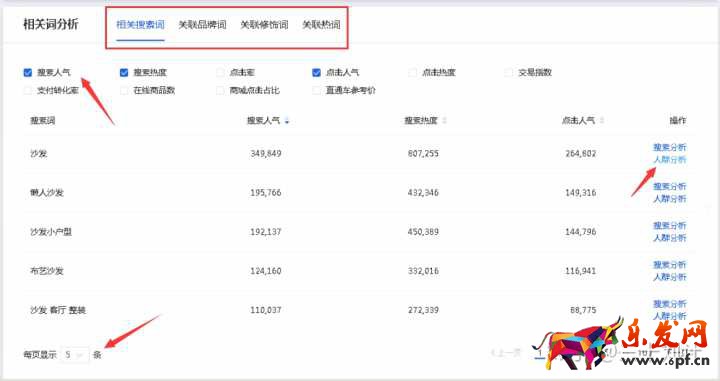Viewport: 720px width, 381px height.
Task: Sort by 搜索热度 column arrow icon
Action: 444,121
